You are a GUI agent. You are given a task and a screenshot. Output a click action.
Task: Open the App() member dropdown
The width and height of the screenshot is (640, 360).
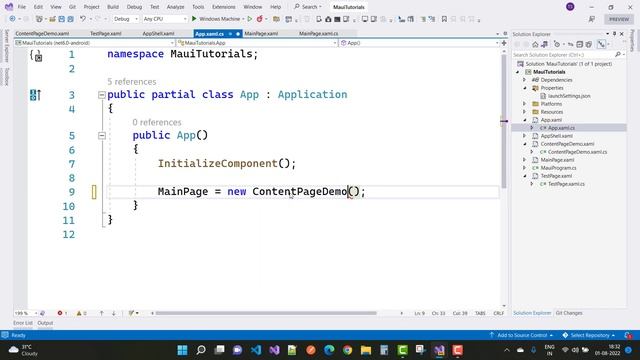point(420,43)
